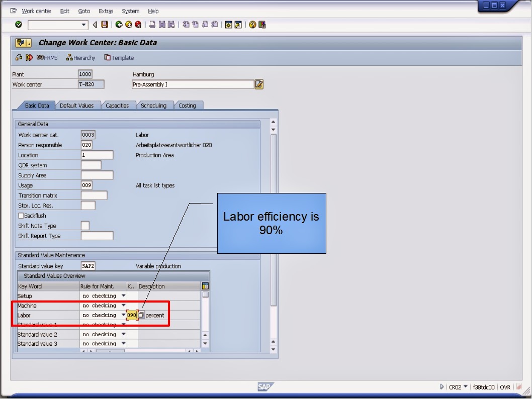532x399 pixels.
Task: Enable the Backflush checkbox
Action: pos(21,215)
